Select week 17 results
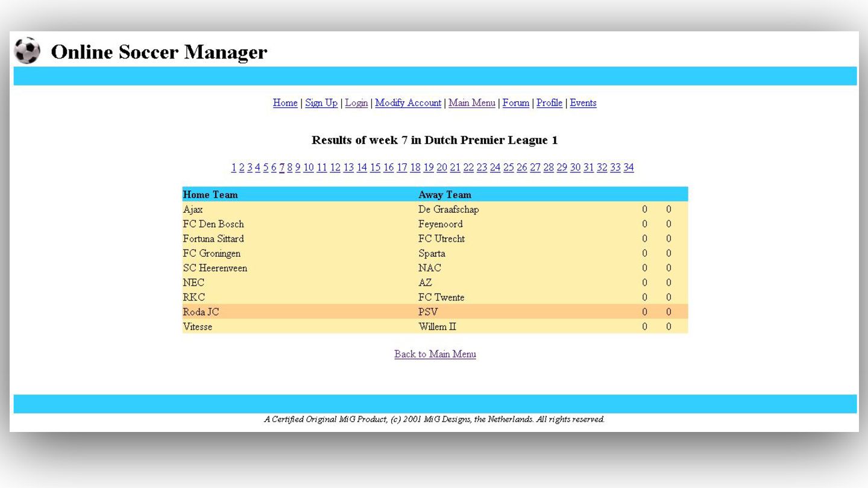 pyautogui.click(x=402, y=167)
